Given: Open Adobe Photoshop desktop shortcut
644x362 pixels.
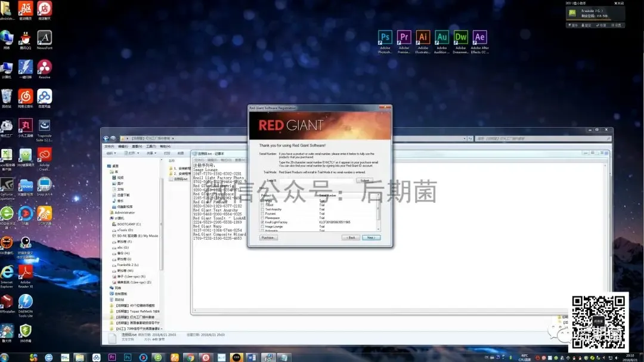Looking at the screenshot, I should coord(385,41).
